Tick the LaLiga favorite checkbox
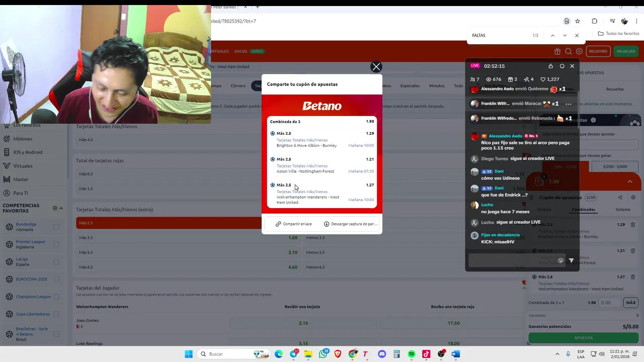This screenshot has width=644, height=362. point(56,262)
